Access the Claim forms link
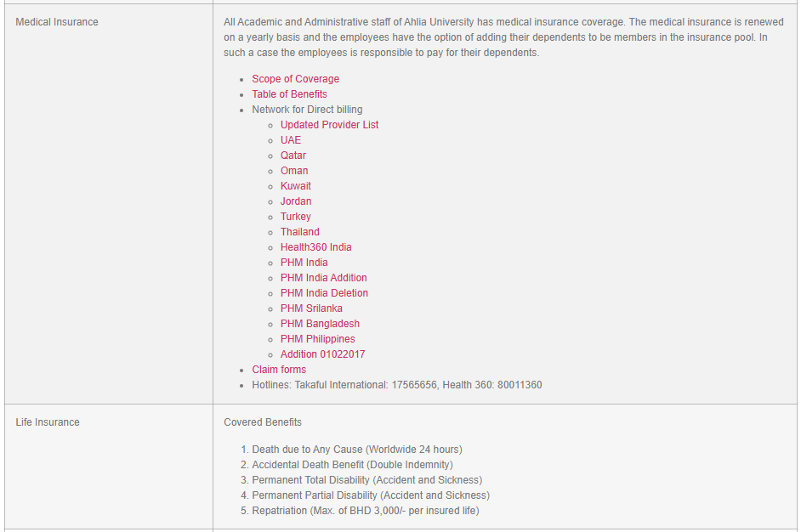Screen dimensions: 801x532 point(278,369)
